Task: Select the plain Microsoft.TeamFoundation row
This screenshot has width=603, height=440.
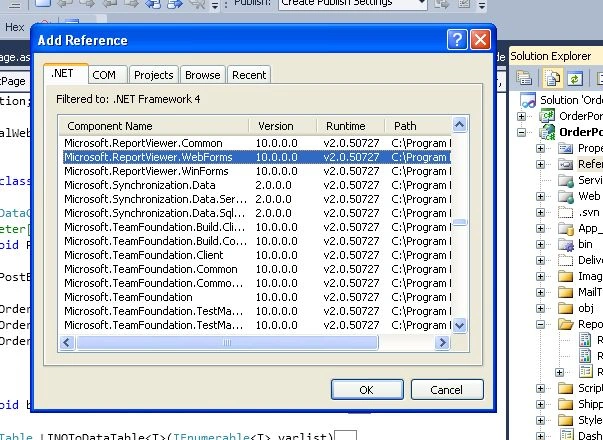Action: tap(257, 297)
